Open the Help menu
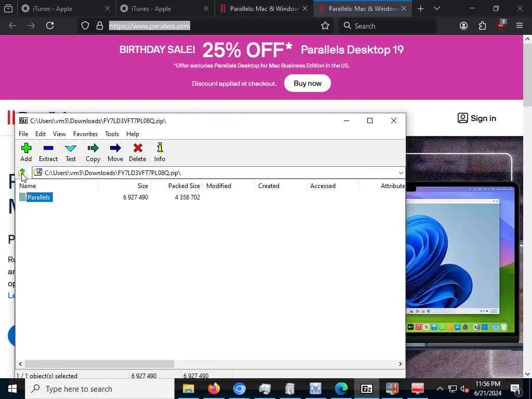 [x=132, y=134]
